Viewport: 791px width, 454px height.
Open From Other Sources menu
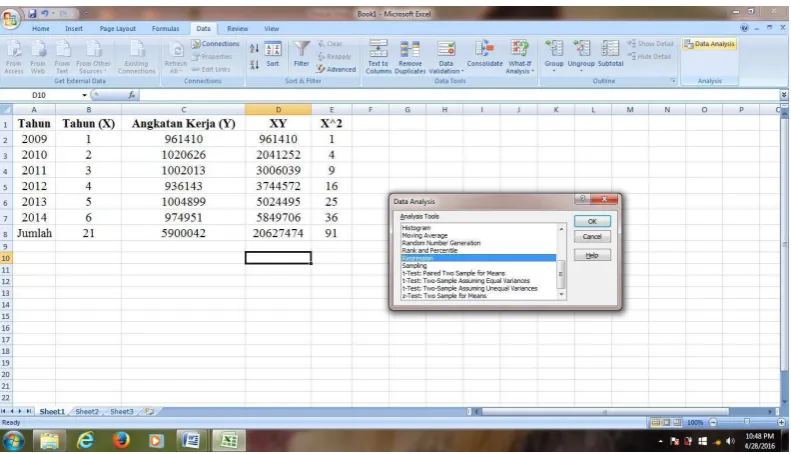pyautogui.click(x=93, y=58)
